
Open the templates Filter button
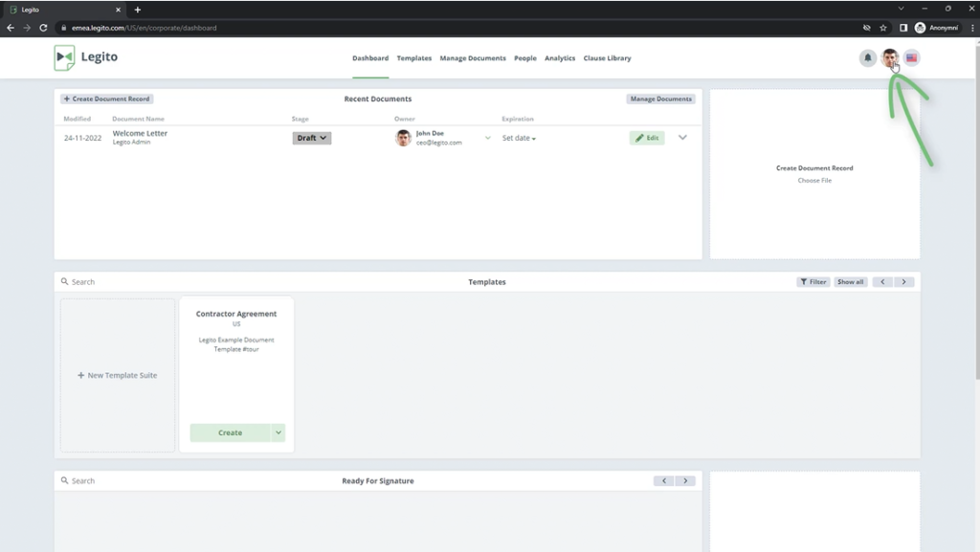[813, 282]
